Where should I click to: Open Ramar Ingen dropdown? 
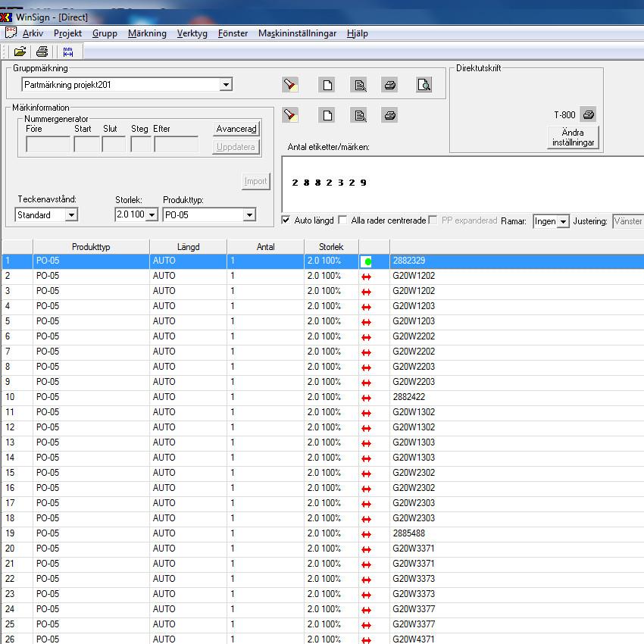click(x=564, y=221)
